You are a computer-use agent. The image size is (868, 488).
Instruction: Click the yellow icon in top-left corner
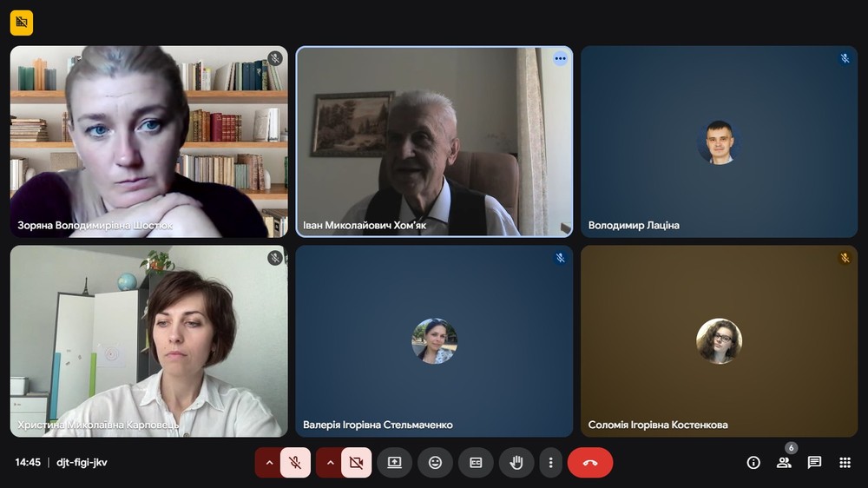[22, 23]
